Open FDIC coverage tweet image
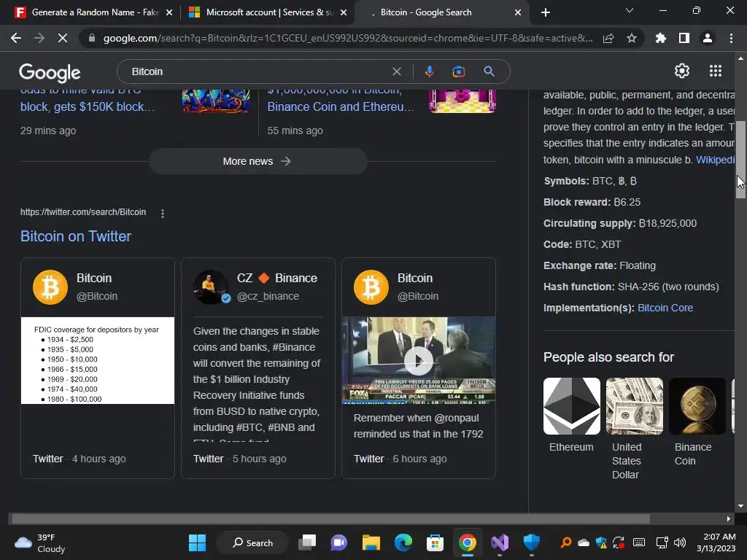The height and width of the screenshot is (560, 747). (98, 360)
